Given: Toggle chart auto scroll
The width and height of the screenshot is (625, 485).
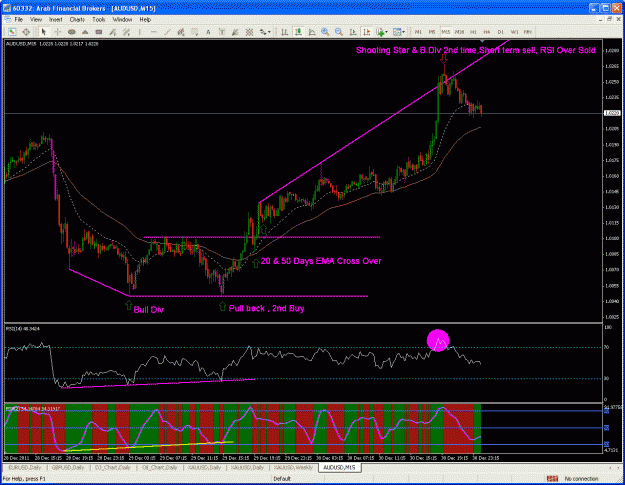Looking at the screenshot, I should point(353,32).
